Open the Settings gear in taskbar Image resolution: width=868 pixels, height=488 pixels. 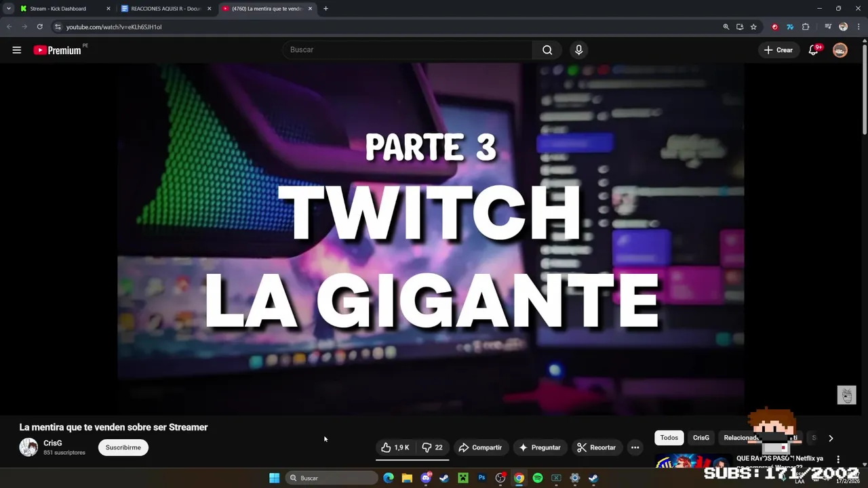pos(574,478)
